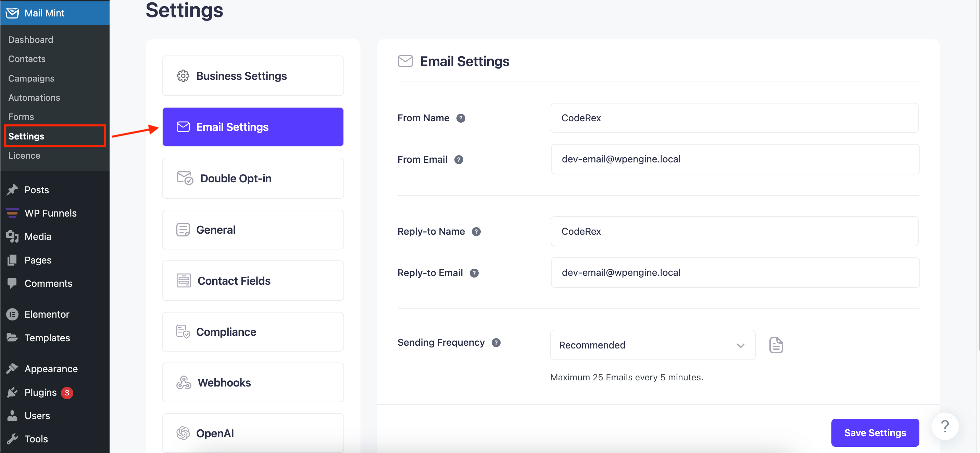The image size is (980, 453).
Task: Click the Tools wrench icon in sidebar
Action: tap(12, 439)
